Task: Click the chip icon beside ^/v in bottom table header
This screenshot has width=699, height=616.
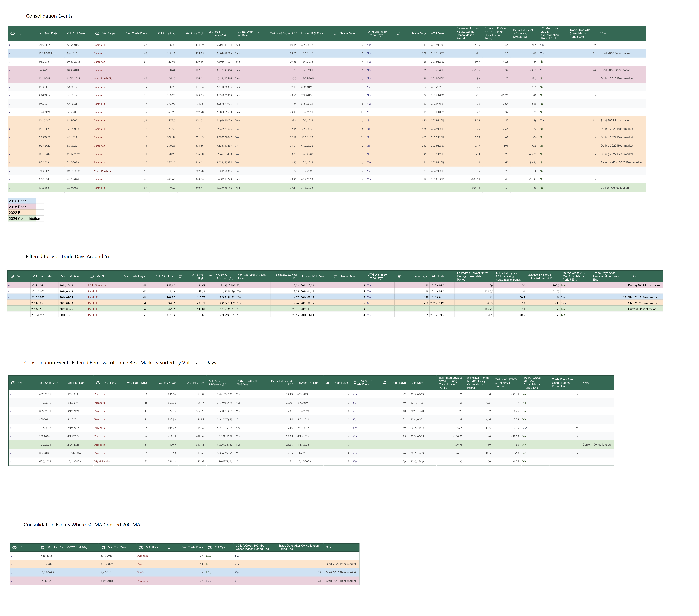Action: (x=14, y=547)
